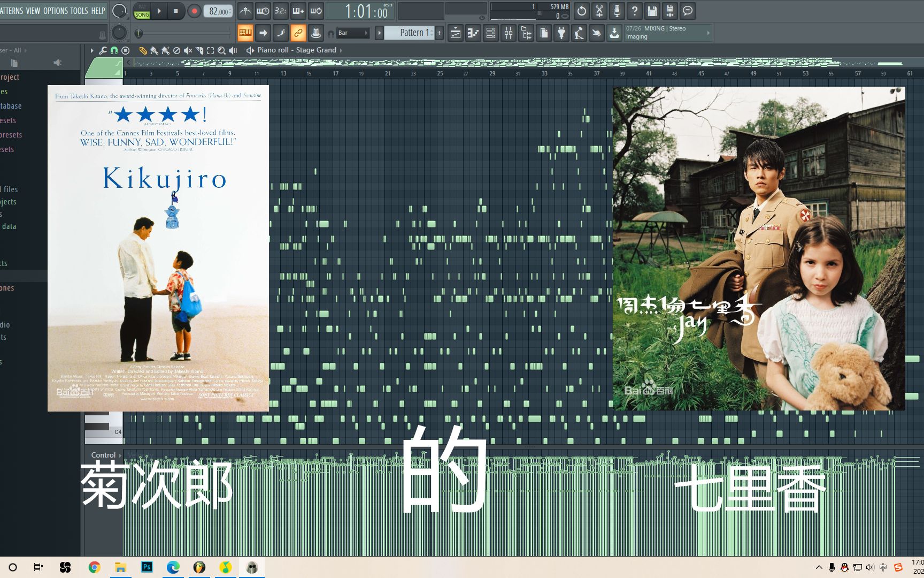Open the project info speech bubble icon

click(x=688, y=11)
